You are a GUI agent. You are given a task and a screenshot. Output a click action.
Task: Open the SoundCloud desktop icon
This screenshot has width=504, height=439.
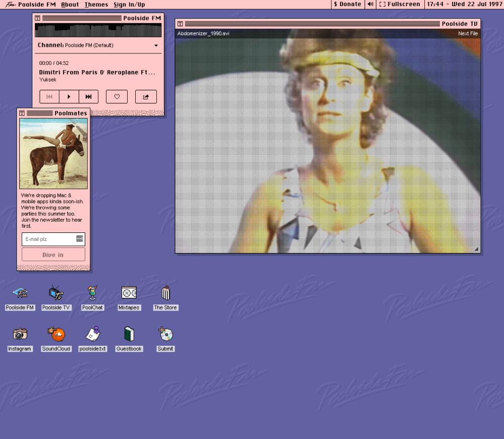pos(56,334)
